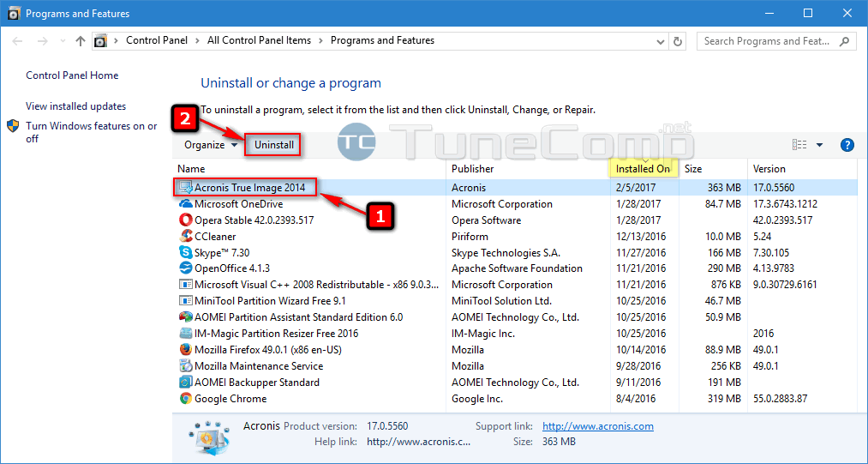Image resolution: width=868 pixels, height=464 pixels.
Task: Navigate to the Control Panel breadcrumb
Action: click(157, 40)
